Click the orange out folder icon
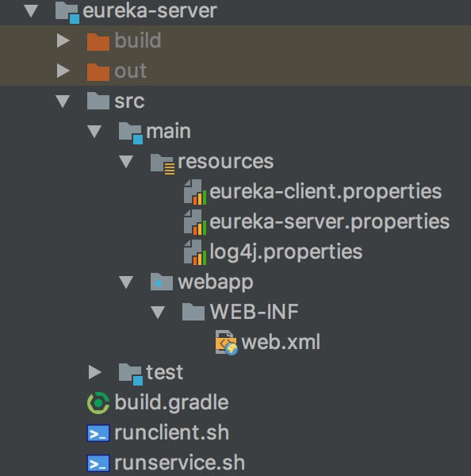Screen dimensions: 471x476 tap(98, 72)
